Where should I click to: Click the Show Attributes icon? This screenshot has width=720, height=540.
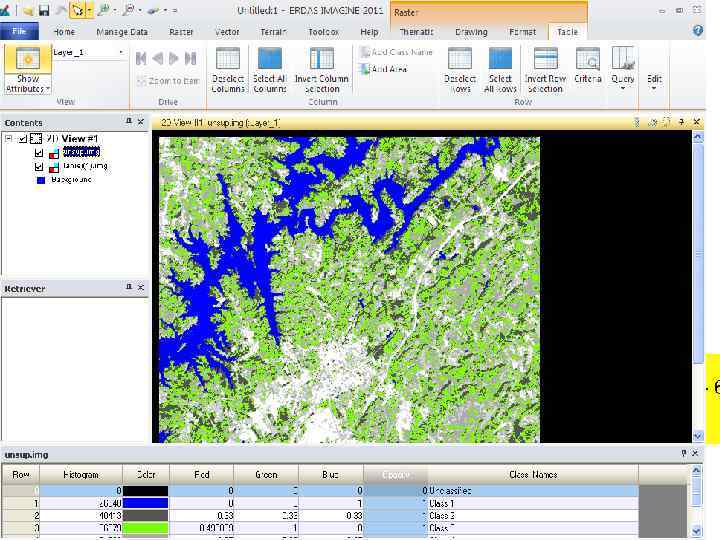28,59
